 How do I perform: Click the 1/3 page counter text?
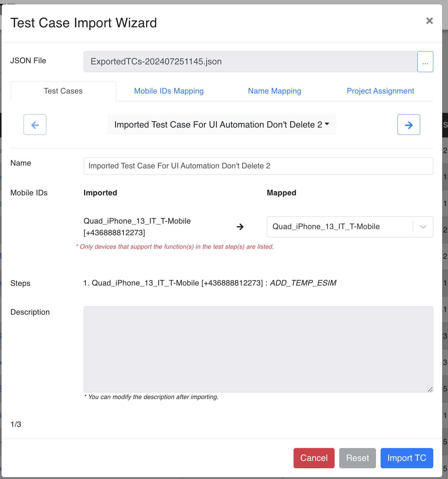[x=16, y=424]
